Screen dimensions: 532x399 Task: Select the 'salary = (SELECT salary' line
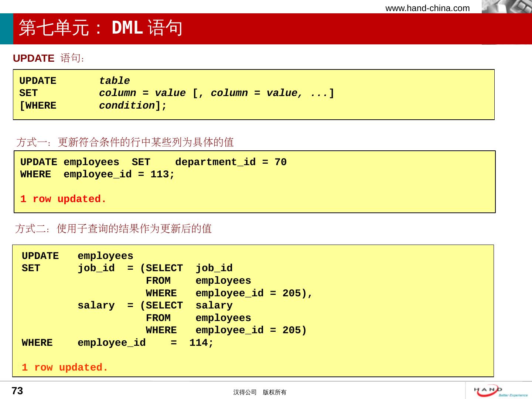[155, 306]
